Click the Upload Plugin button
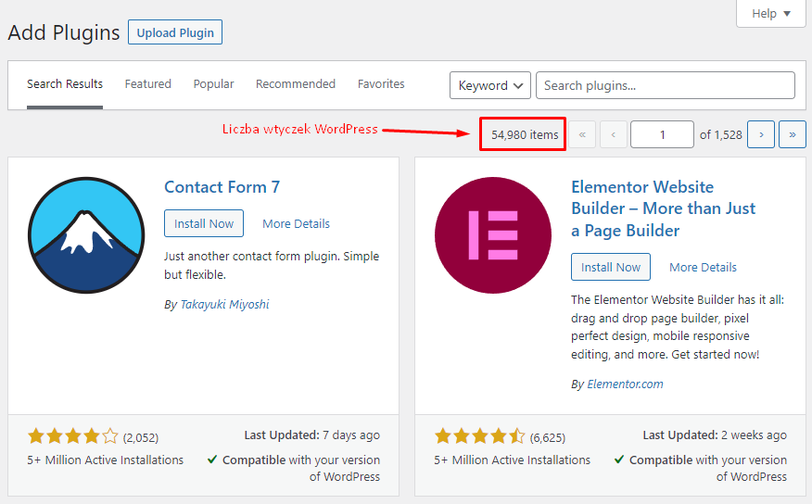The width and height of the screenshot is (812, 504). (x=175, y=32)
